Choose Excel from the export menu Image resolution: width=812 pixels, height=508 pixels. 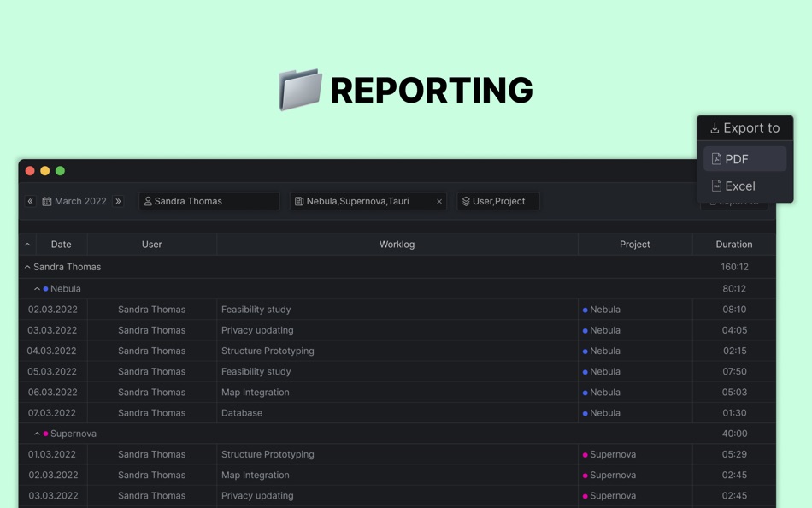pyautogui.click(x=744, y=186)
